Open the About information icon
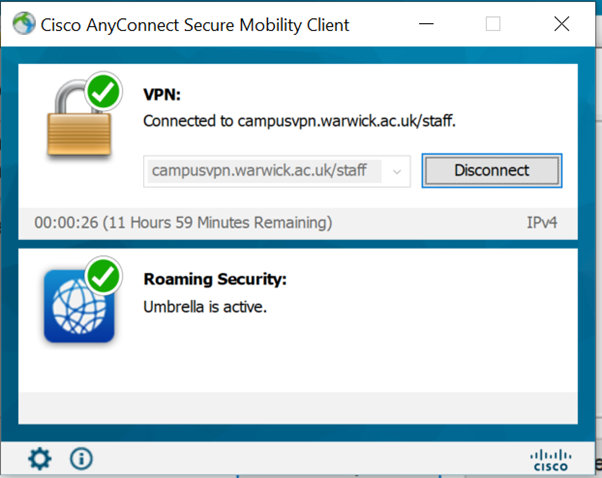The width and height of the screenshot is (602, 478). click(x=81, y=458)
